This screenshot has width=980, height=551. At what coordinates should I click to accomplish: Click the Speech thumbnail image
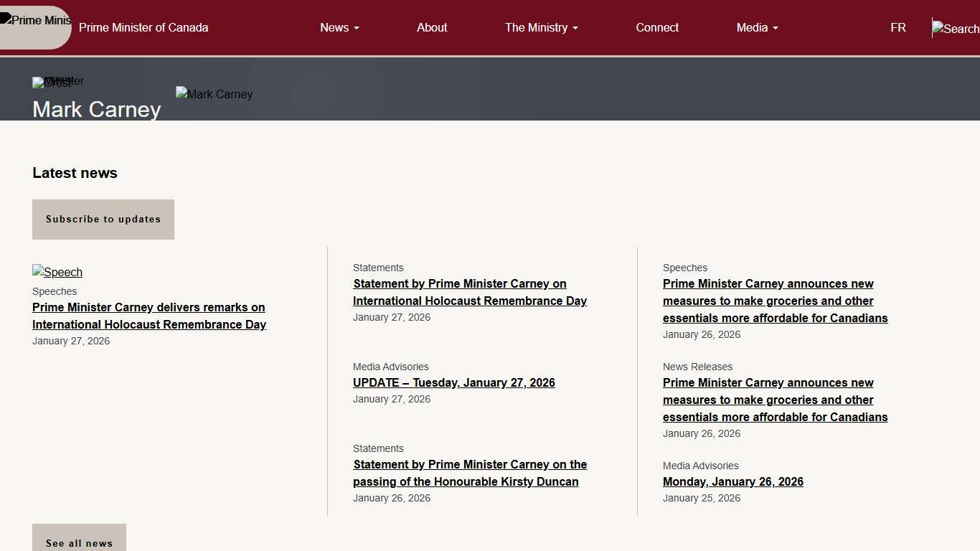tap(57, 272)
